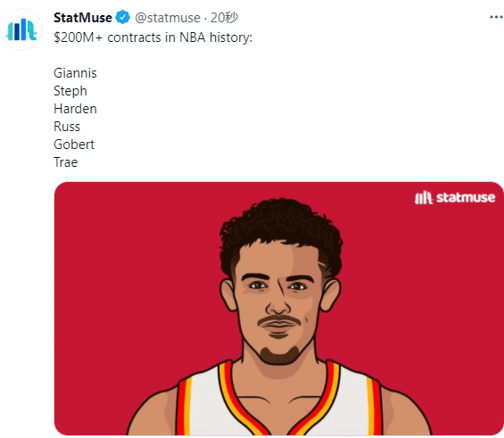Open the StatMuse profile avatar

21,29
